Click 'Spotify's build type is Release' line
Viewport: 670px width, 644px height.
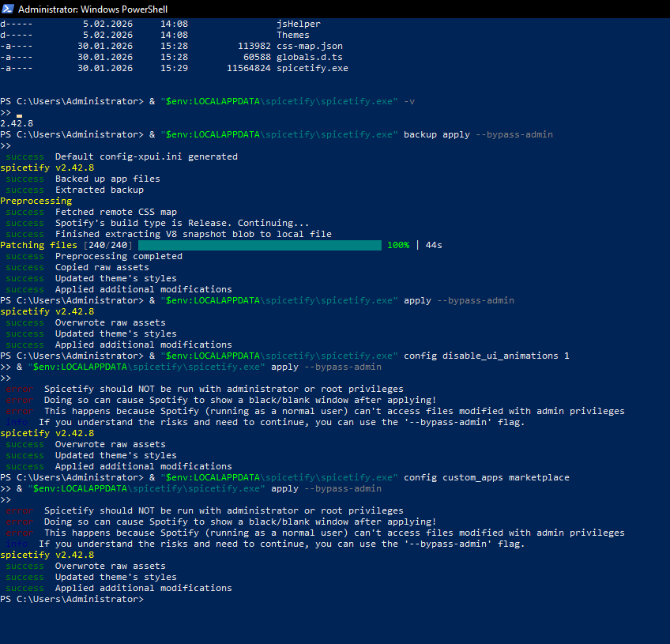pyautogui.click(x=182, y=223)
